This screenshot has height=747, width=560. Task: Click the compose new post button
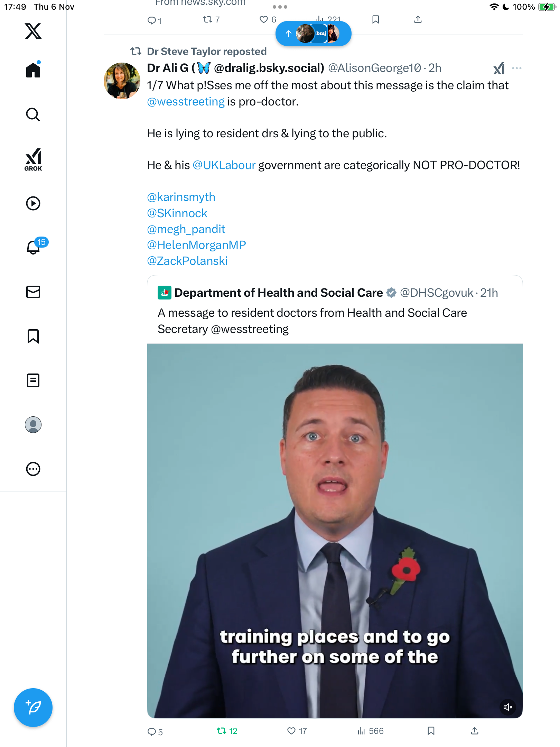[33, 708]
